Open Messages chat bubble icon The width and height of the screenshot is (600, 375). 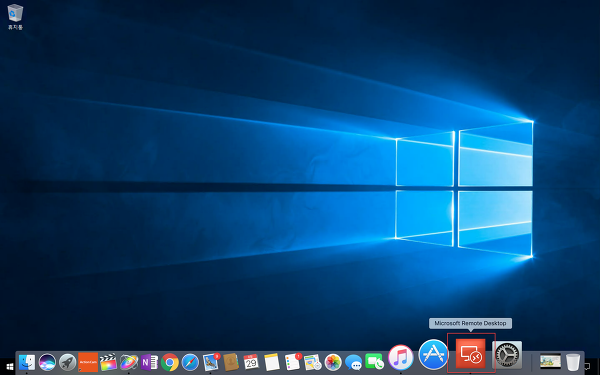tap(353, 362)
